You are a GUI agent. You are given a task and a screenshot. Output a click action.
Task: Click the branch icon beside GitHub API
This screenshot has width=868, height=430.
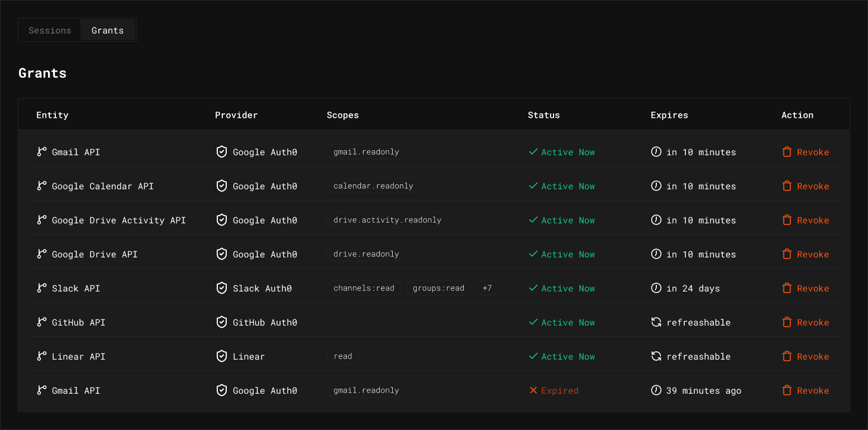42,322
